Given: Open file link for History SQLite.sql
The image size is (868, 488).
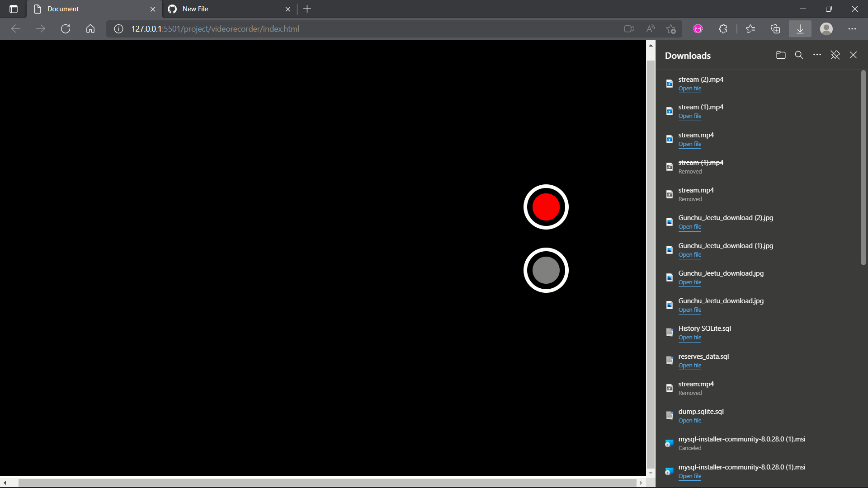Looking at the screenshot, I should point(689,338).
